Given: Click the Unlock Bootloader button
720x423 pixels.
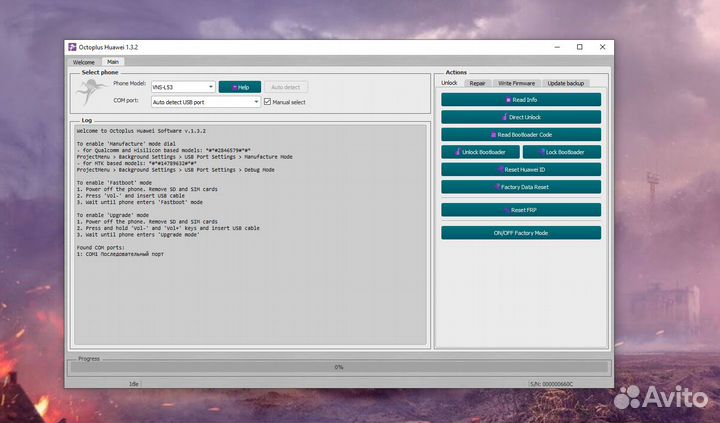Looking at the screenshot, I should 480,152.
